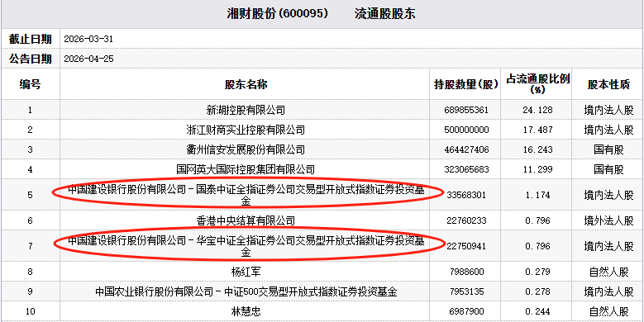This screenshot has height=322, width=644.
Task: Click the 占流通股比例(%) column header
Action: (x=537, y=84)
